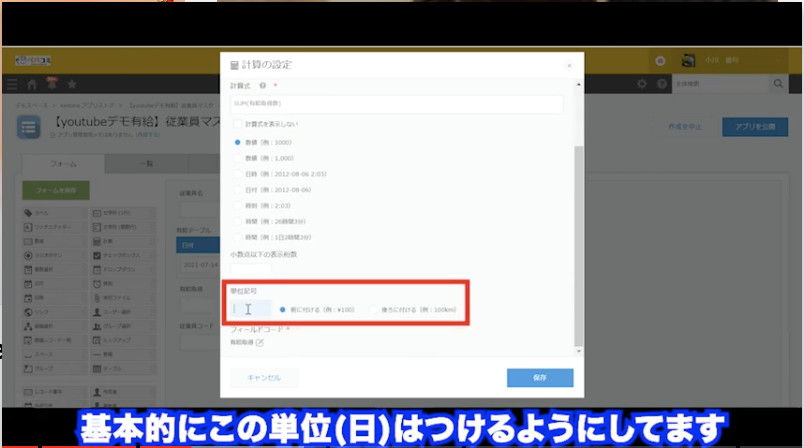Viewport: 804px width, 448px height.
Task: Select the 日時 (例：2012-08-06 2:03) format
Action: [x=237, y=174]
